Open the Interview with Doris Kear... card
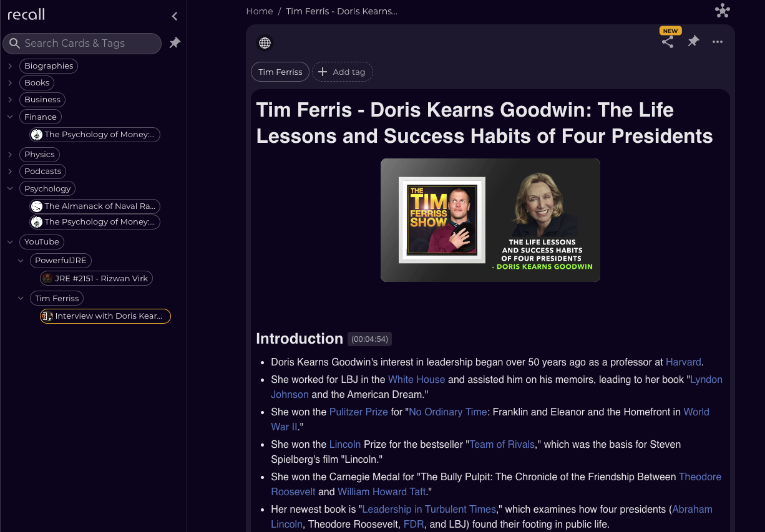This screenshot has height=532, width=765. [105, 316]
